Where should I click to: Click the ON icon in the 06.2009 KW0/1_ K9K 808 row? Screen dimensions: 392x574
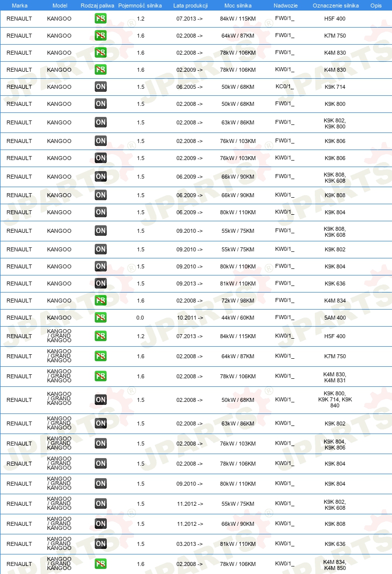click(101, 195)
